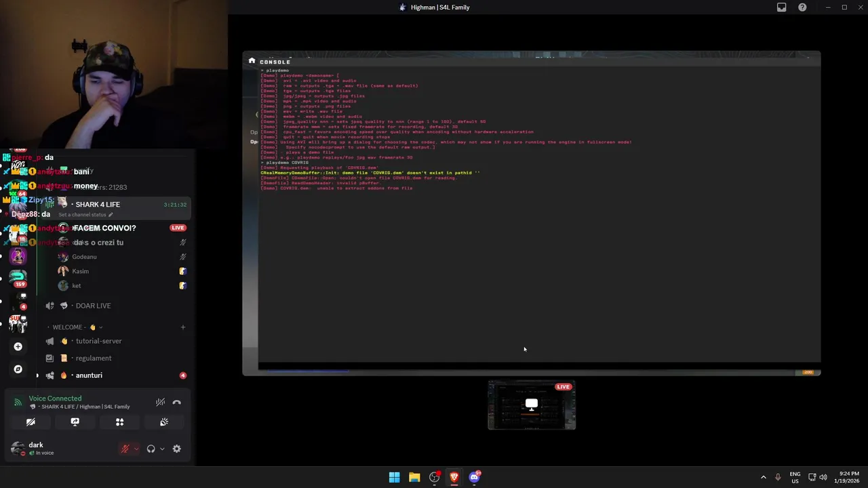Open the circular app icon beside File Explorer

434,477
